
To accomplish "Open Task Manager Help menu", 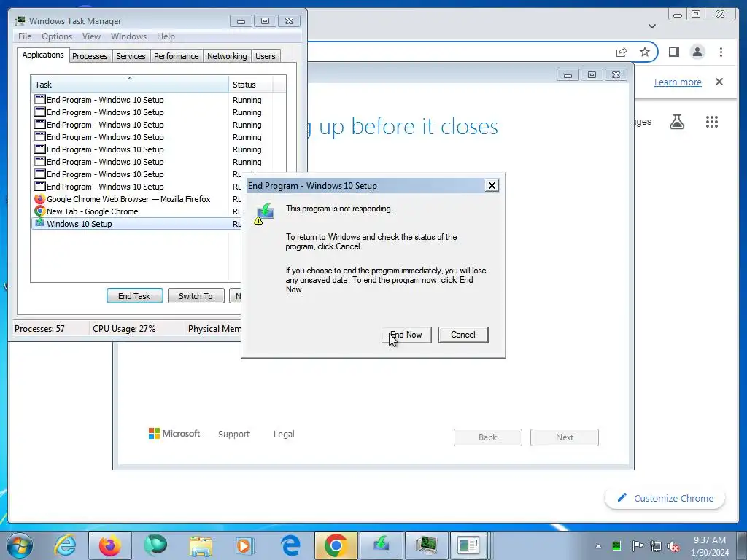I will 166,36.
